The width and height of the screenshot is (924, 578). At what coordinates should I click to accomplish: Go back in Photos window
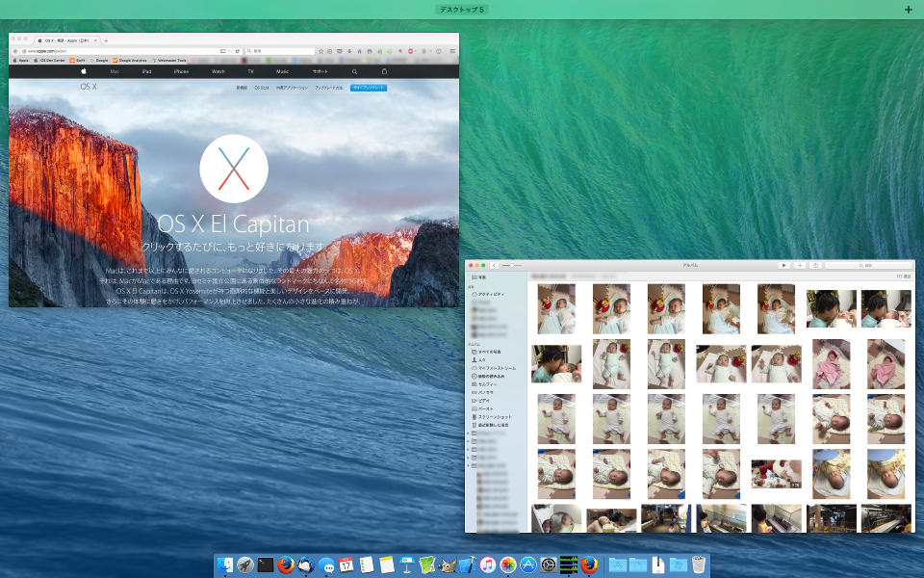pos(495,266)
